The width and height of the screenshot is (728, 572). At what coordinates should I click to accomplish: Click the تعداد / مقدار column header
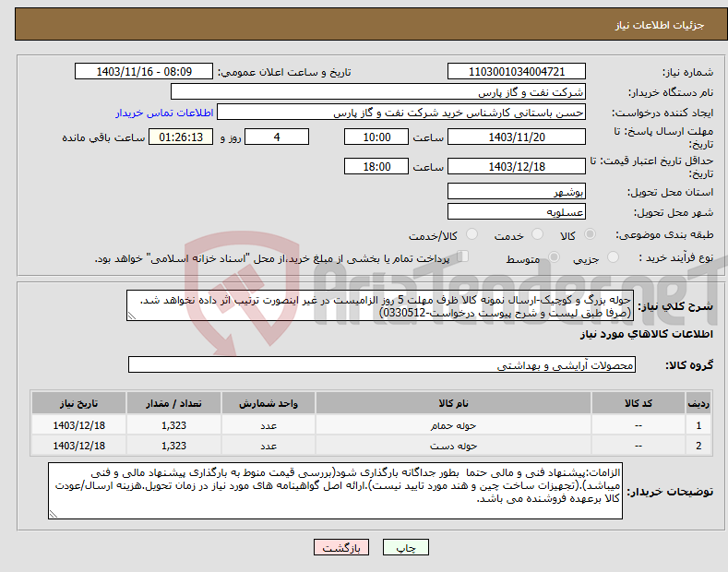click(x=173, y=403)
